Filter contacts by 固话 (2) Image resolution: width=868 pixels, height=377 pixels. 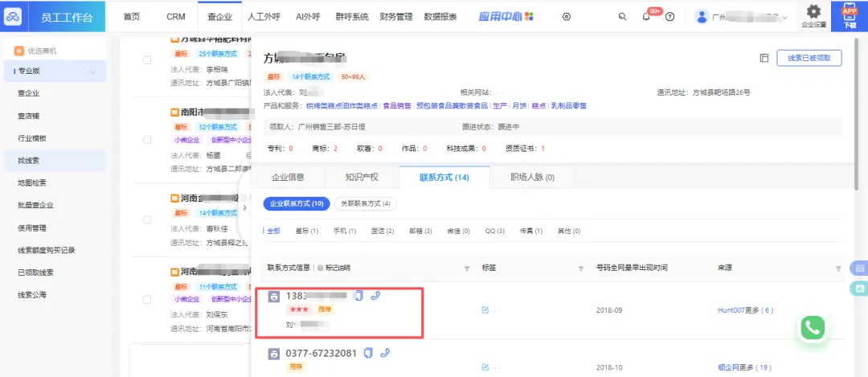point(383,231)
